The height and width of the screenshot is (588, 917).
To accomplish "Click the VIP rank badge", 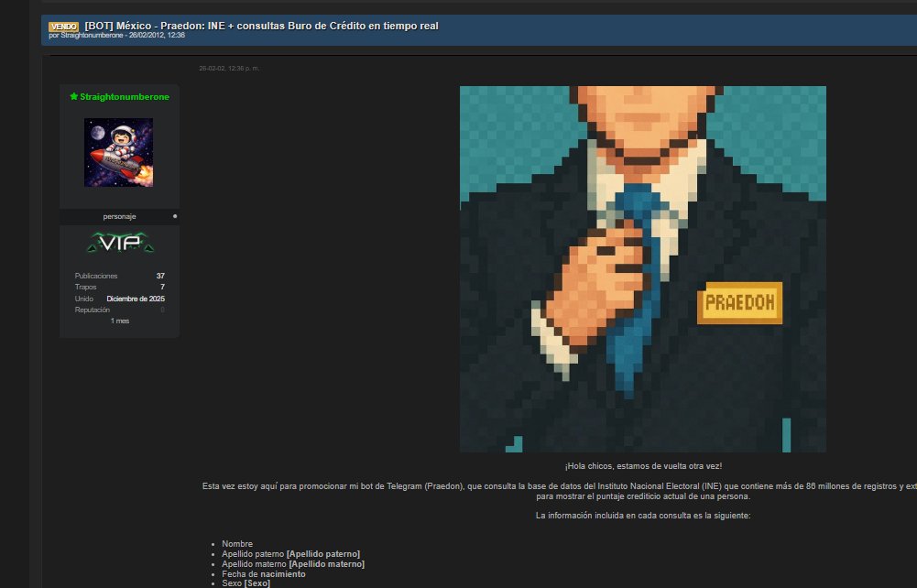I will point(121,243).
